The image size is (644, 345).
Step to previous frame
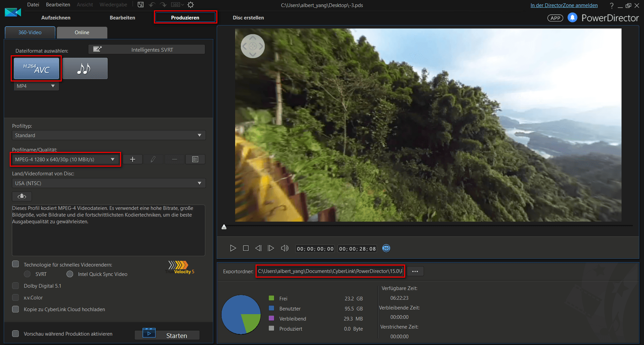[258, 248]
